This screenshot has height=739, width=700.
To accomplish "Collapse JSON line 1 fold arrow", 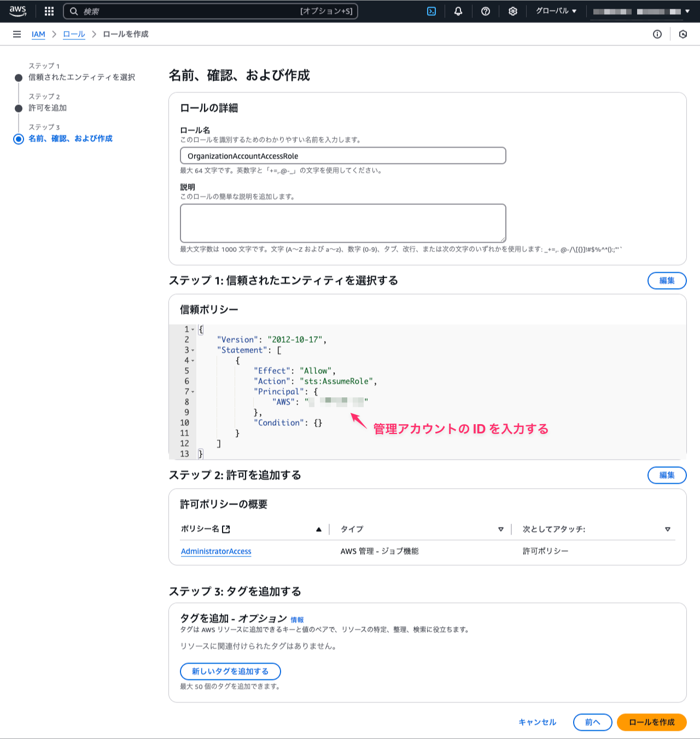I will click(x=193, y=330).
